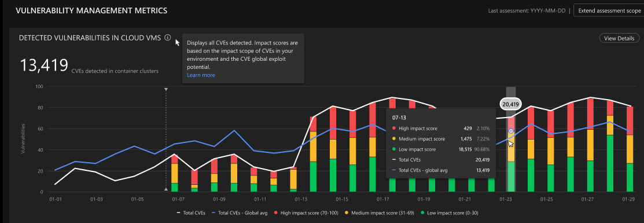Click the info icon beside Detected Vulnerabilities title
The width and height of the screenshot is (644, 223).
[x=167, y=38]
